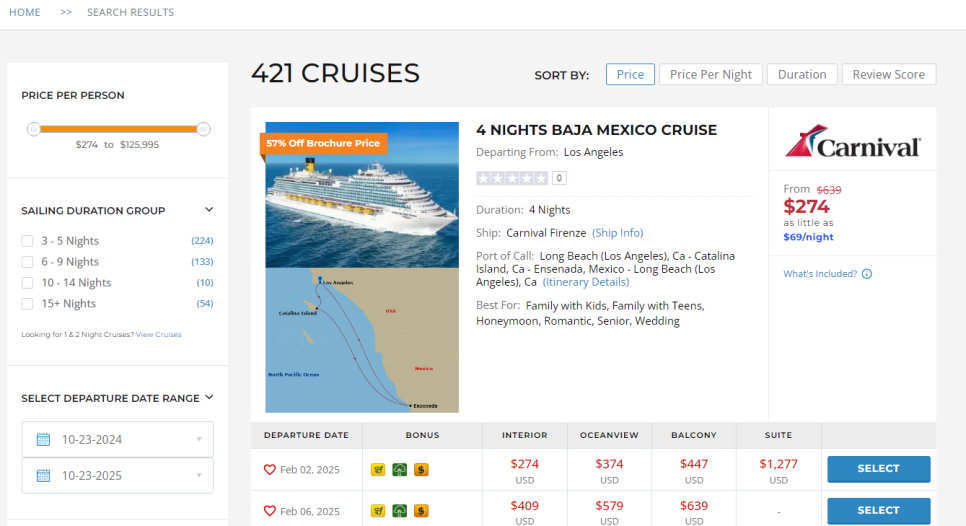This screenshot has width=966, height=526.
Task: Select the Feb 02, 2025 sailing
Action: [879, 469]
